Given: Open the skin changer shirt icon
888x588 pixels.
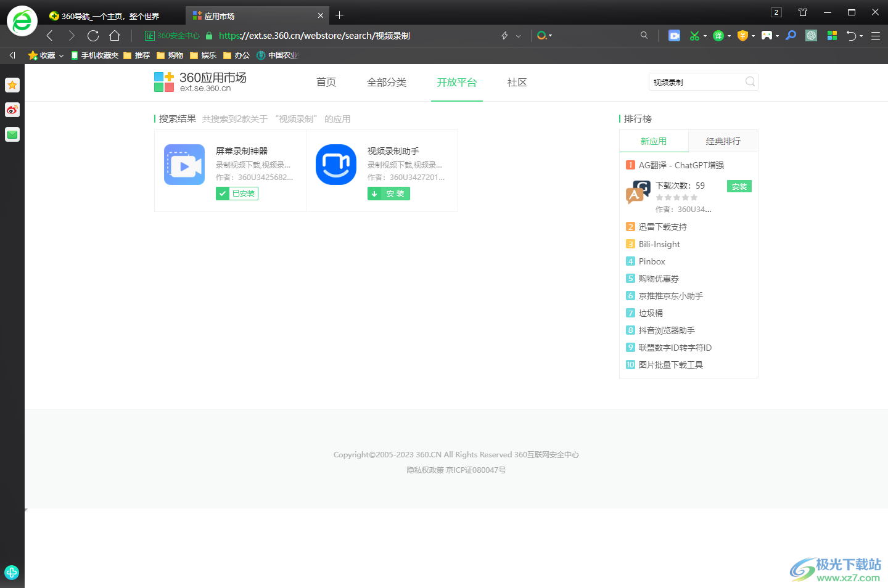Looking at the screenshot, I should click(x=803, y=12).
